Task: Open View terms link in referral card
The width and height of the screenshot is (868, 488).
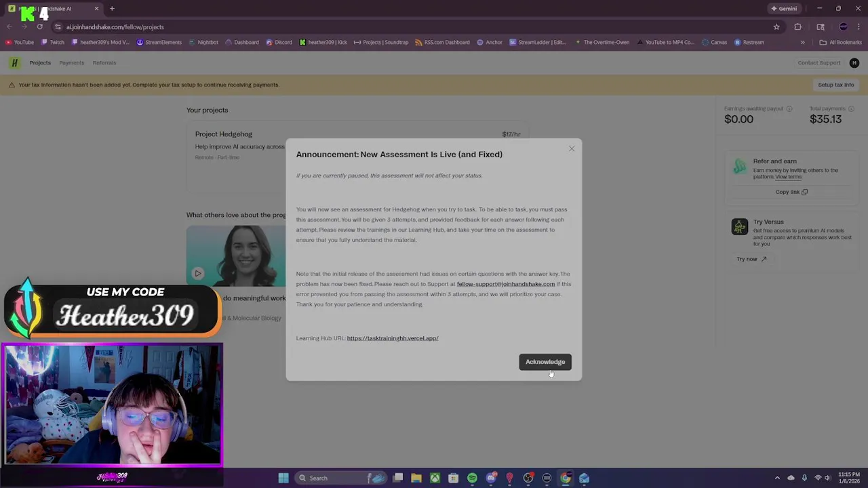Action: 789,177
